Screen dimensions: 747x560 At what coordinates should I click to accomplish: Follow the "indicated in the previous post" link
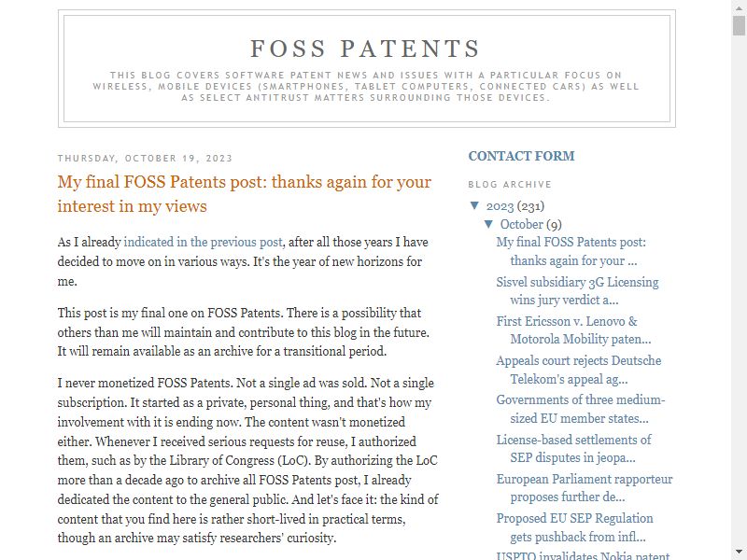click(203, 242)
